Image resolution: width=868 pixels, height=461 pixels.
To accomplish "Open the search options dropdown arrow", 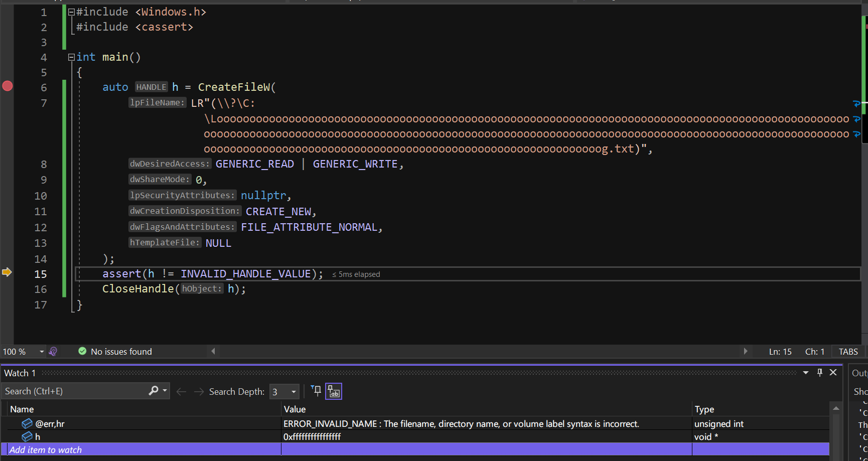I will click(x=165, y=391).
